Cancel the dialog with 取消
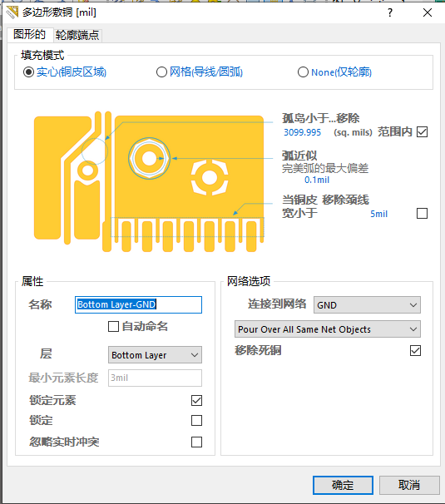 click(409, 485)
